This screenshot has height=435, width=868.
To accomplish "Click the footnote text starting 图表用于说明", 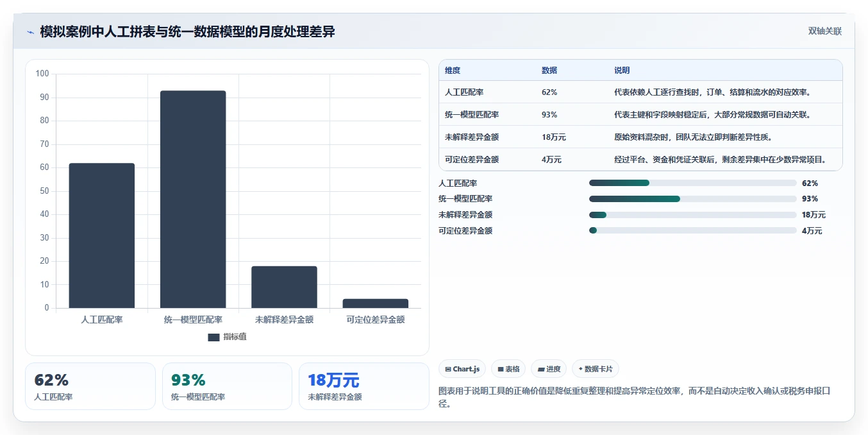I will coord(635,397).
